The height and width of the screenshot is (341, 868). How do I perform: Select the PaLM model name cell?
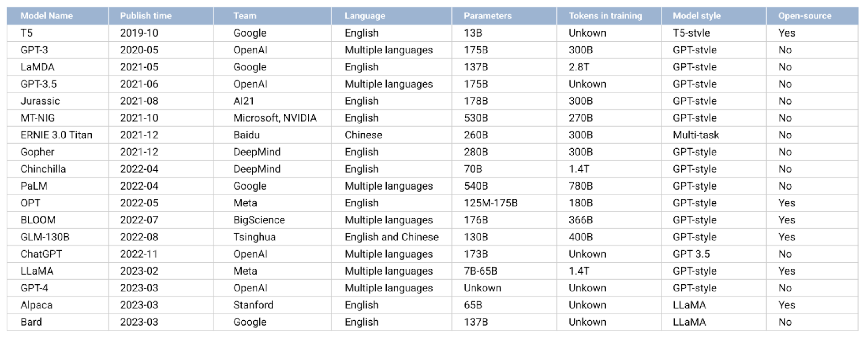pos(58,186)
